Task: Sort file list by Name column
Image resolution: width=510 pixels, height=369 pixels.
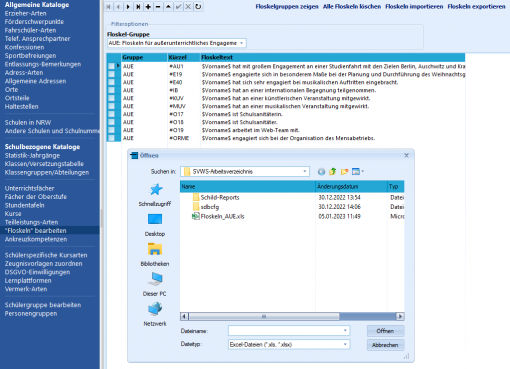Action: [x=248, y=187]
